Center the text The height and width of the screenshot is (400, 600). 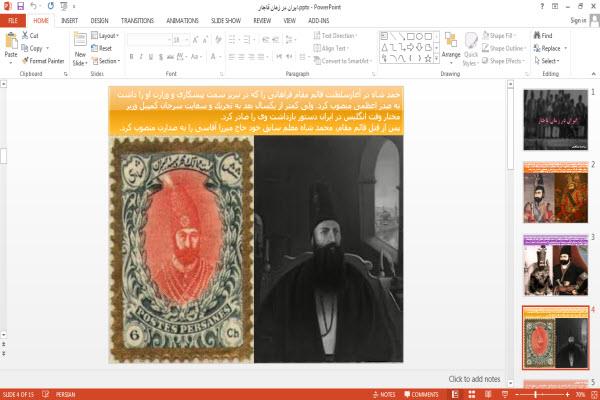point(241,57)
